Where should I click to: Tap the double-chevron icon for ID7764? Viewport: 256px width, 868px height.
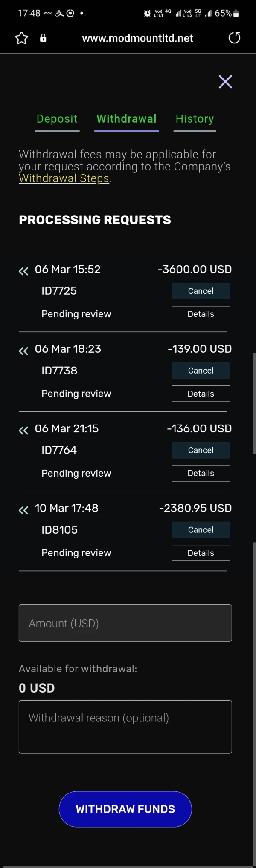point(23,430)
